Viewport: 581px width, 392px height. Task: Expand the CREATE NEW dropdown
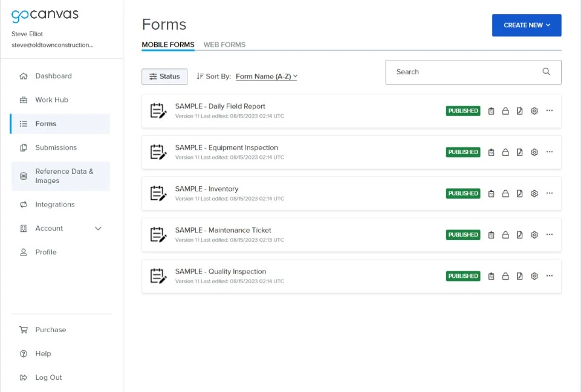point(526,25)
